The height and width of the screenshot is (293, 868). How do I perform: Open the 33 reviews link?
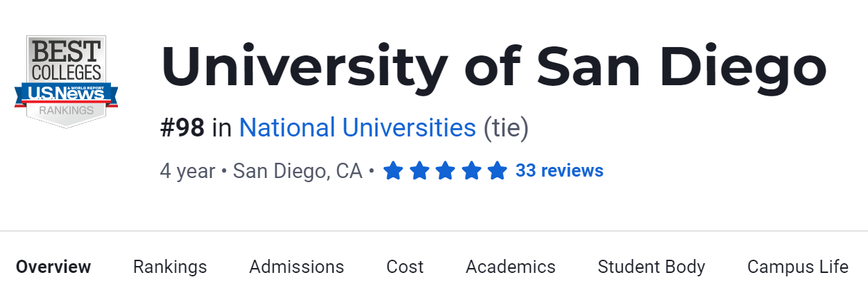click(x=559, y=170)
